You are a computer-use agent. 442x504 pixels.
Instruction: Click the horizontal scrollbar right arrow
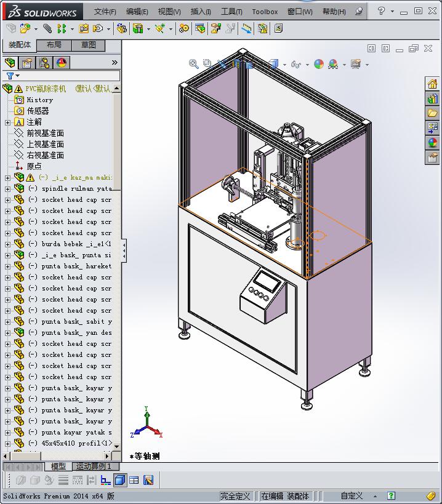coord(107,456)
